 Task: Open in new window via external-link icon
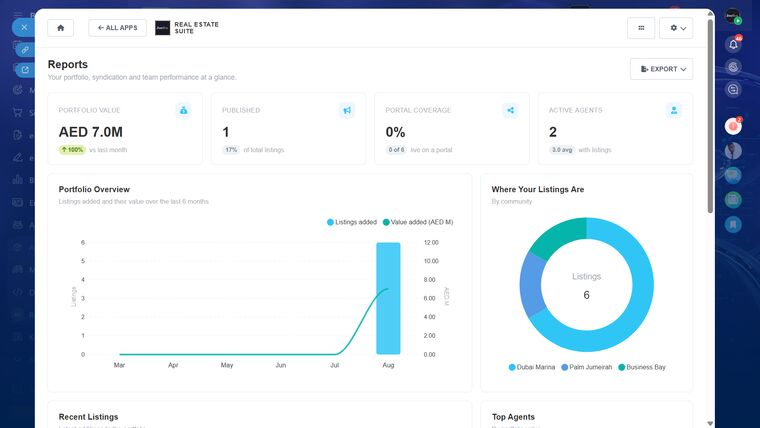tap(25, 69)
